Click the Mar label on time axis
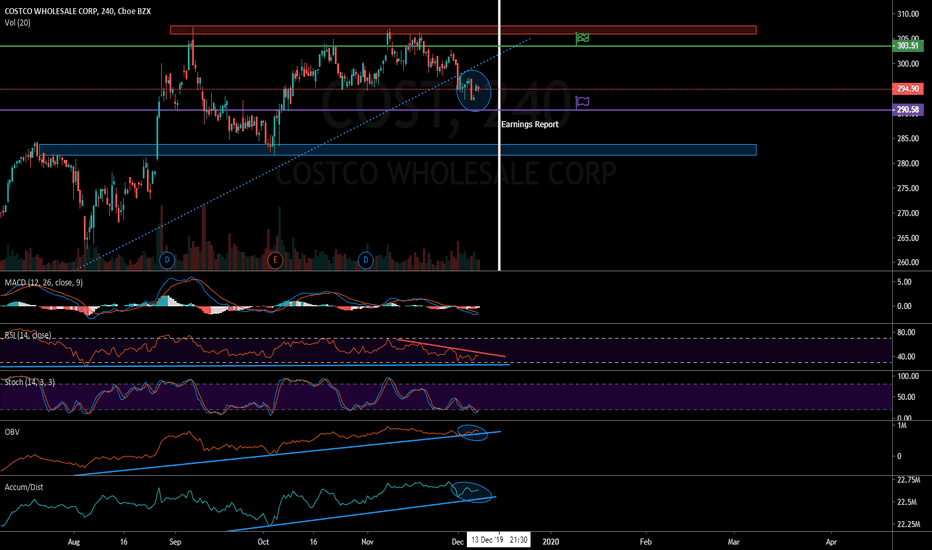This screenshot has width=932, height=550. pos(733,542)
